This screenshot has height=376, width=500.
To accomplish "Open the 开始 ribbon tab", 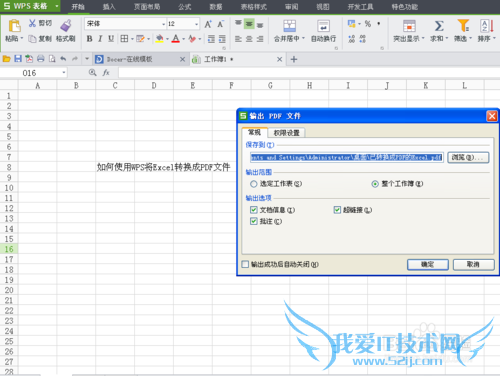I will 78,7.
